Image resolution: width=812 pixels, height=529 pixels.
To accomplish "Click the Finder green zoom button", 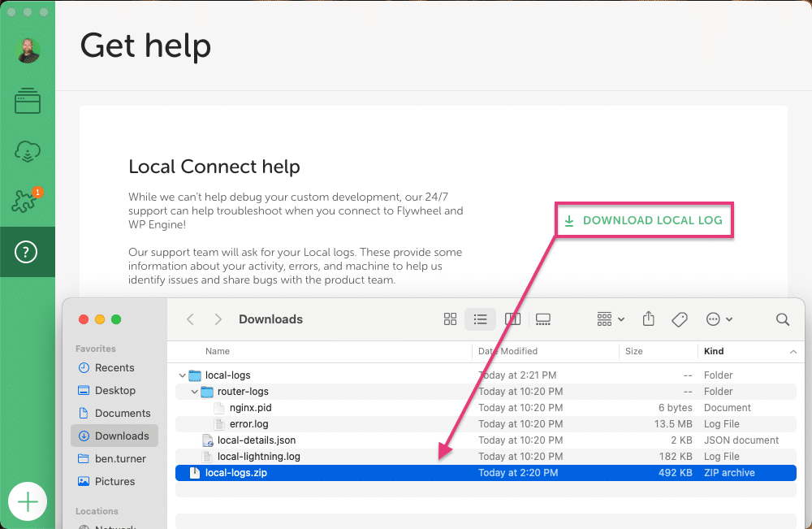I will [x=116, y=319].
